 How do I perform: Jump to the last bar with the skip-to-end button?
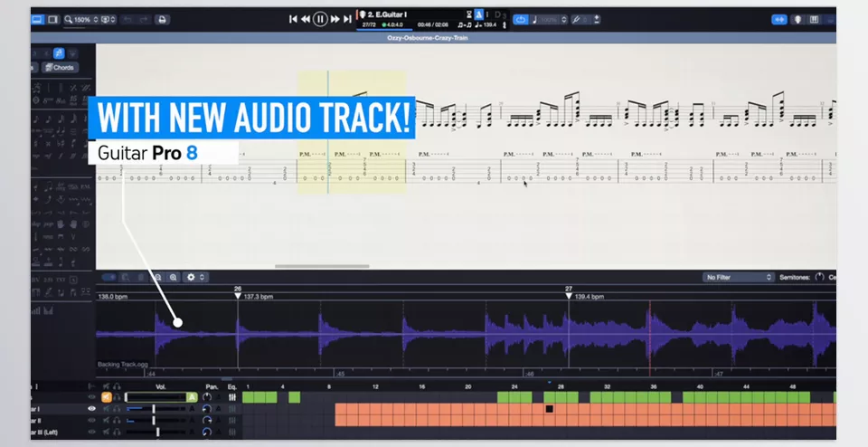(x=347, y=19)
